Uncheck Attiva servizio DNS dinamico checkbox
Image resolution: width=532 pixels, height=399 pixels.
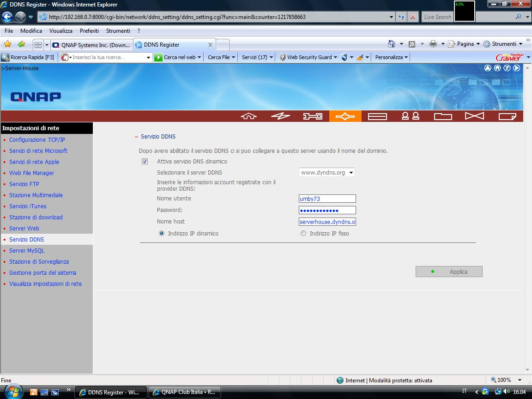click(x=145, y=162)
